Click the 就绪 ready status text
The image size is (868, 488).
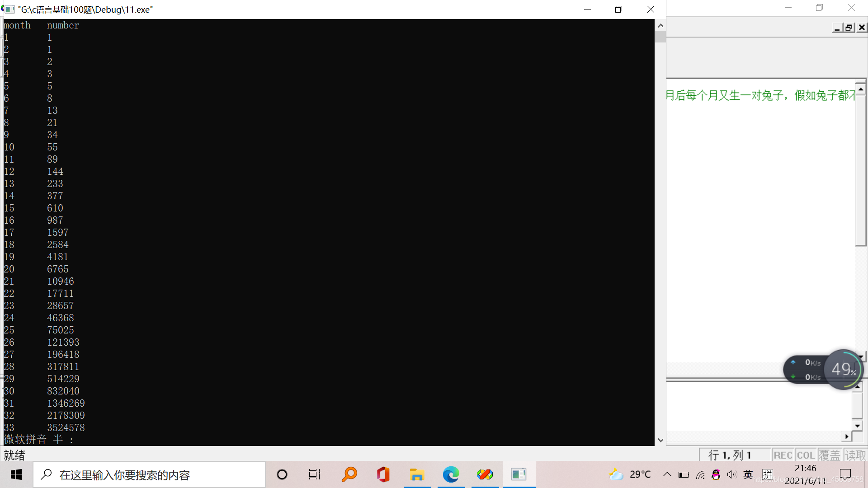[x=14, y=455]
